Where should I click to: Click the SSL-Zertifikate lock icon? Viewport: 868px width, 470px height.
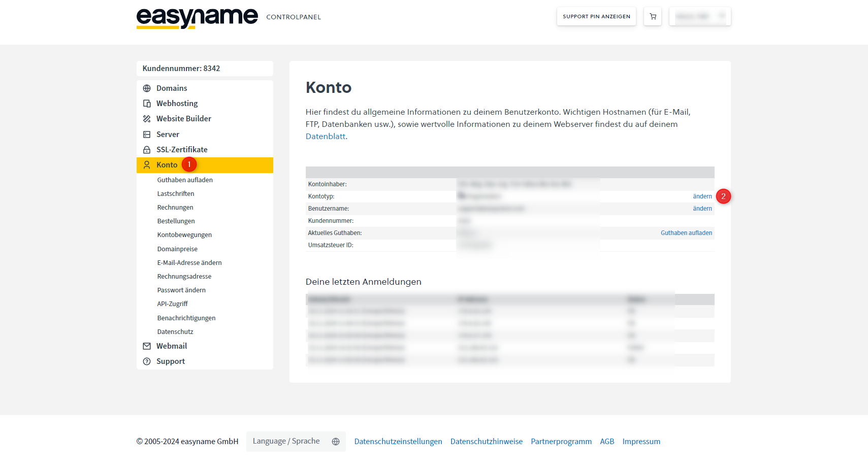coord(147,149)
